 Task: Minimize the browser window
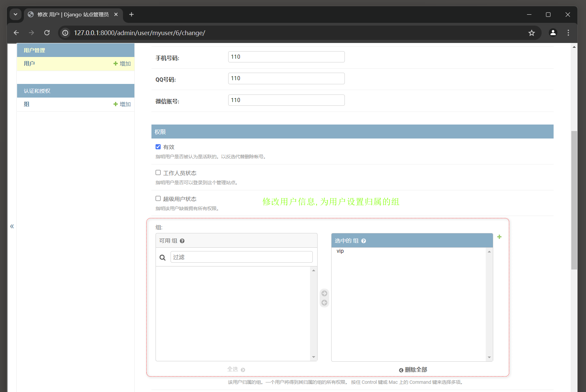pyautogui.click(x=529, y=14)
